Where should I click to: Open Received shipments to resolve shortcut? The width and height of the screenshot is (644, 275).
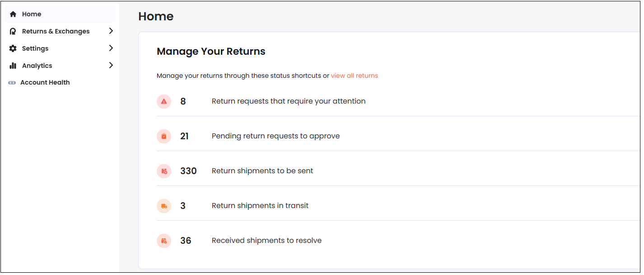tap(266, 241)
